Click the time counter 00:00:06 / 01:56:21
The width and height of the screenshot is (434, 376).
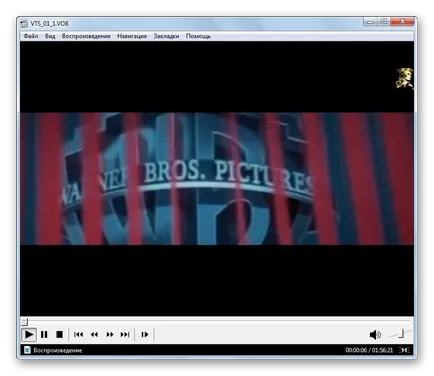point(369,350)
